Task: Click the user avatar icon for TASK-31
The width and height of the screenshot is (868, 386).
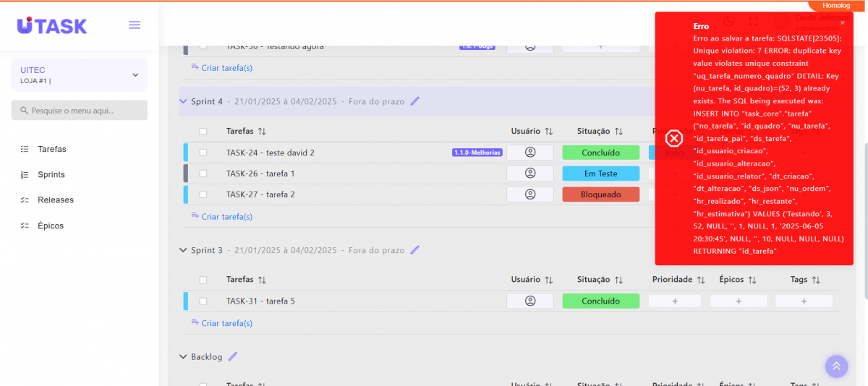Action: coord(529,301)
